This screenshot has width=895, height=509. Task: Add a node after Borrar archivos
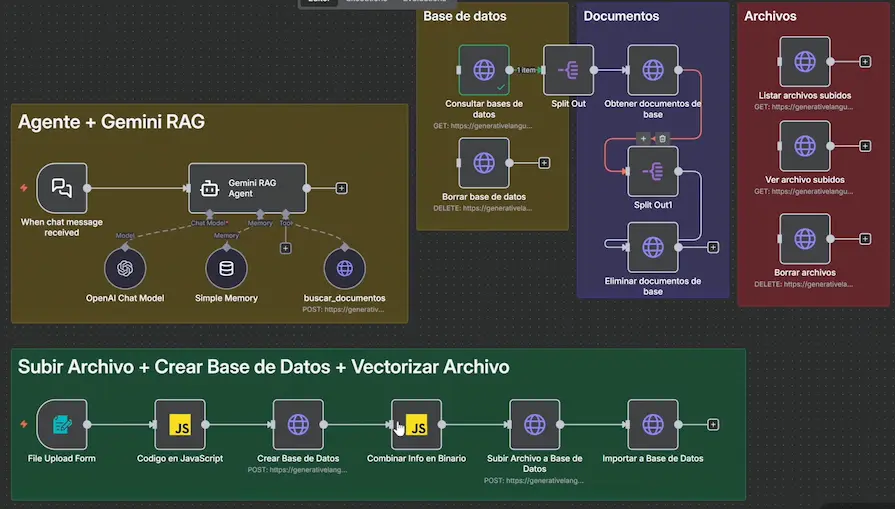tap(866, 239)
